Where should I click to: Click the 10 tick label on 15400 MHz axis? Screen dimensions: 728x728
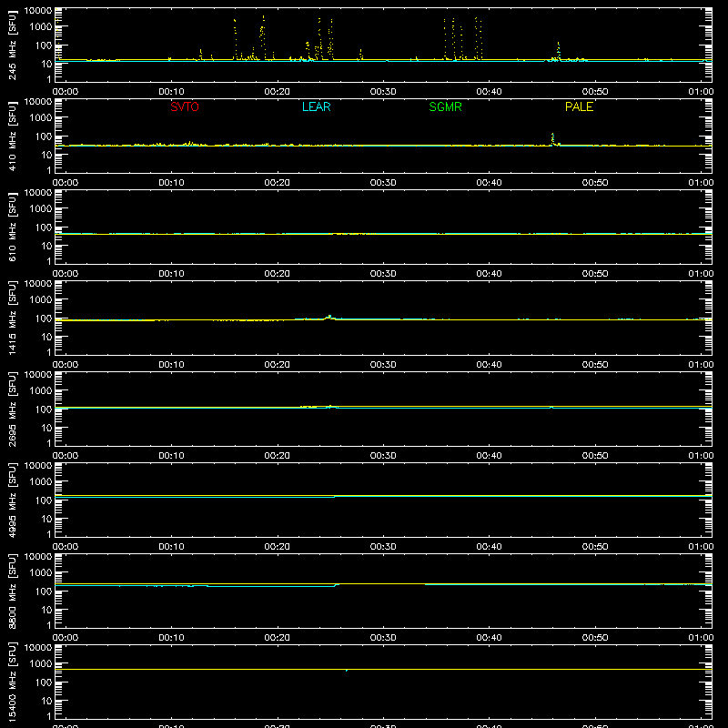(x=46, y=701)
